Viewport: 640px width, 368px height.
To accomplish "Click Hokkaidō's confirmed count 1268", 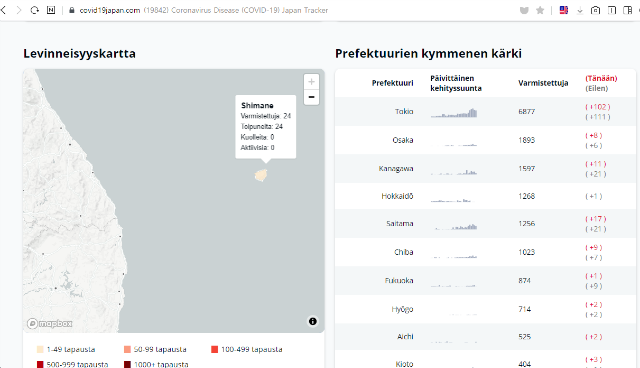I will 527,196.
